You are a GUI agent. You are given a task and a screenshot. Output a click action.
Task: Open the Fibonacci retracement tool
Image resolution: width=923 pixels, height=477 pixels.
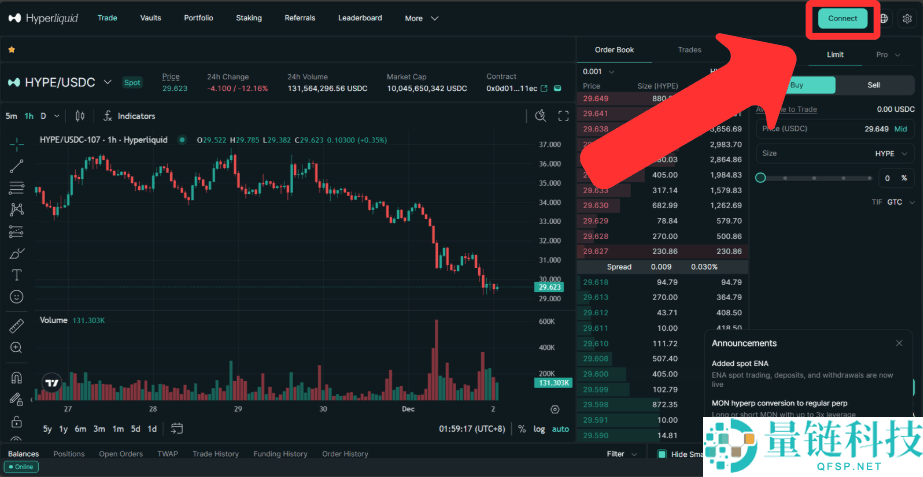pyautogui.click(x=16, y=188)
